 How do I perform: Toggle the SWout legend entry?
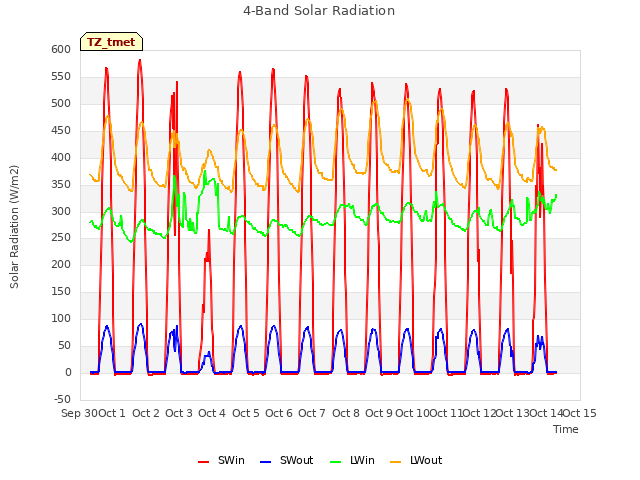(x=287, y=460)
